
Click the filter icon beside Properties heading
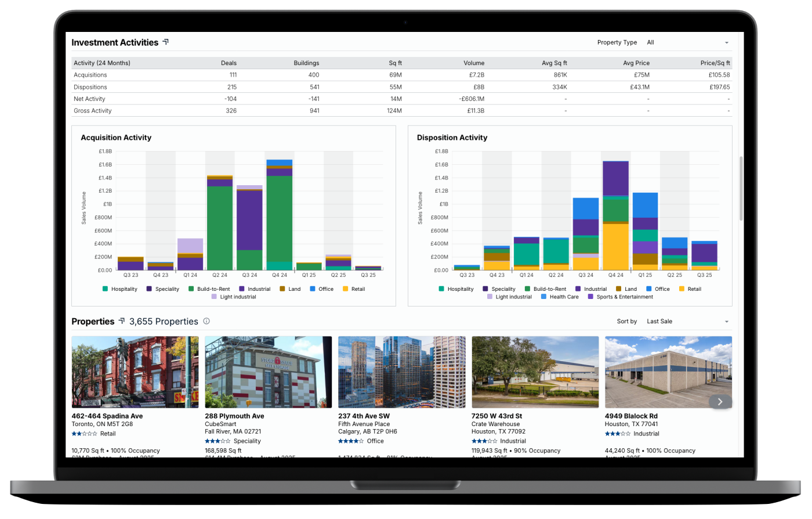point(122,320)
